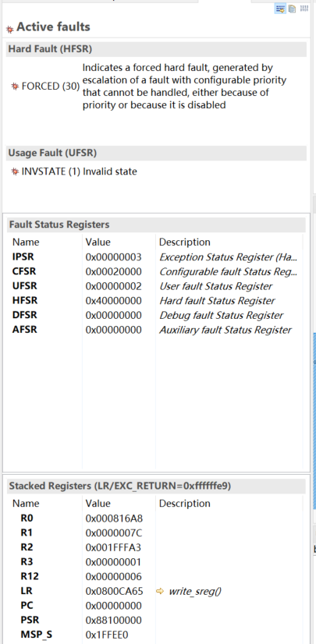This screenshot has height=644, width=316.
Task: Select the R3 stacked register name
Action: (x=27, y=562)
